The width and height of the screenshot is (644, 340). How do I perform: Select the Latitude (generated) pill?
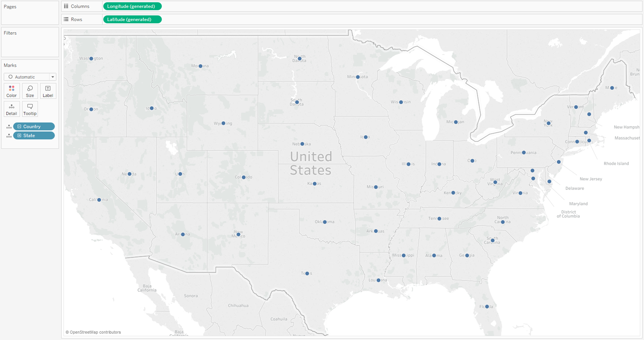pos(132,19)
